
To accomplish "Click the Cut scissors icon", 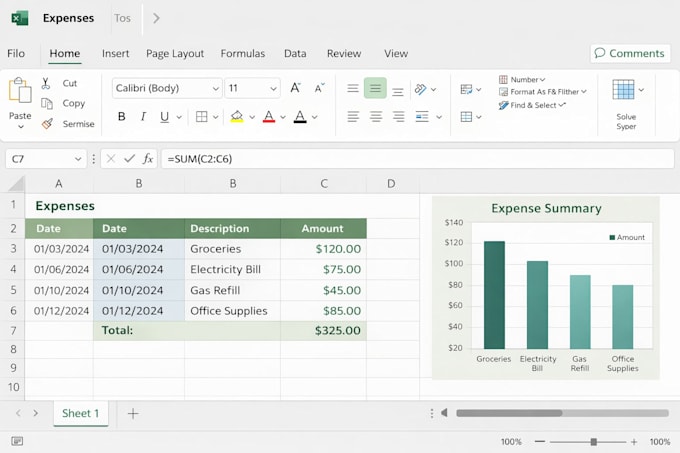I will tap(46, 83).
